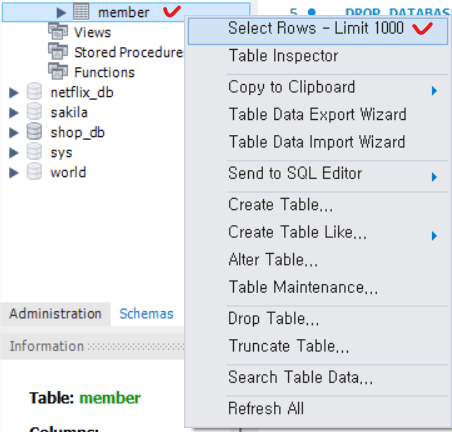
Task: Select the Stored Procedures tree item
Action: [x=129, y=53]
